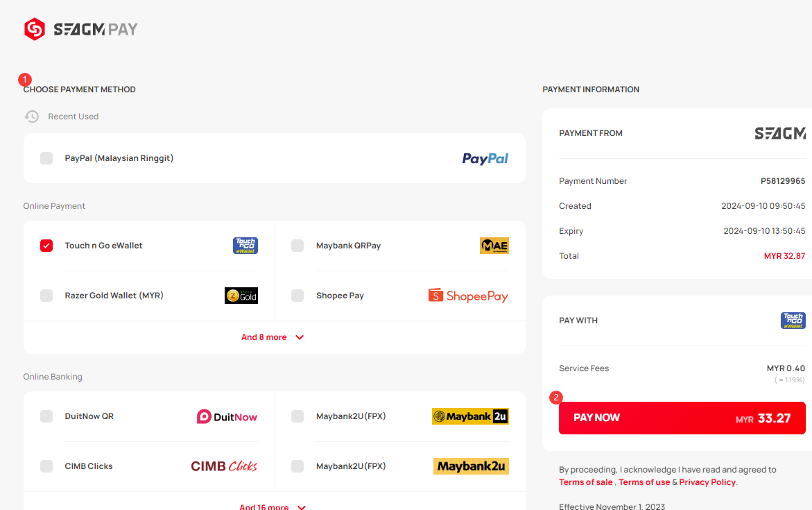The height and width of the screenshot is (510, 812).
Task: Click the Maybank2u logo in the DuitNow QR row
Action: coord(470,416)
